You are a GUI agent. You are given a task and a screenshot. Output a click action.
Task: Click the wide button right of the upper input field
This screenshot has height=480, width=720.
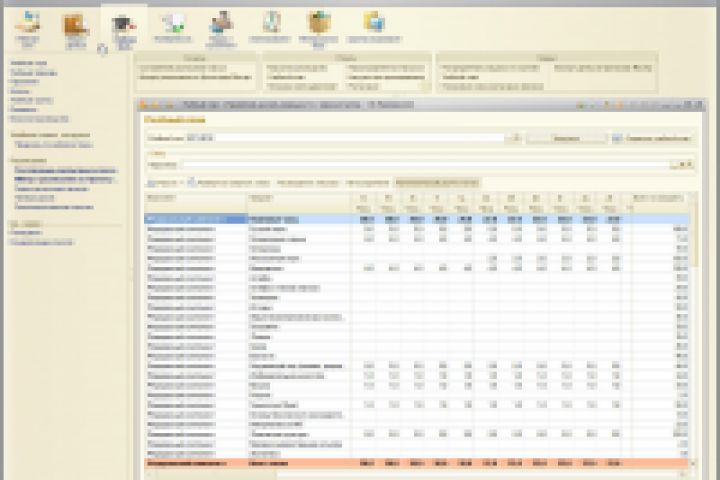pyautogui.click(x=566, y=138)
